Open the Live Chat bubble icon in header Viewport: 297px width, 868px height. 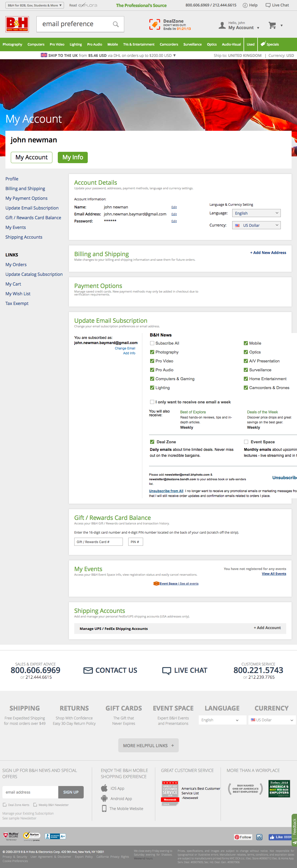pos(268,5)
